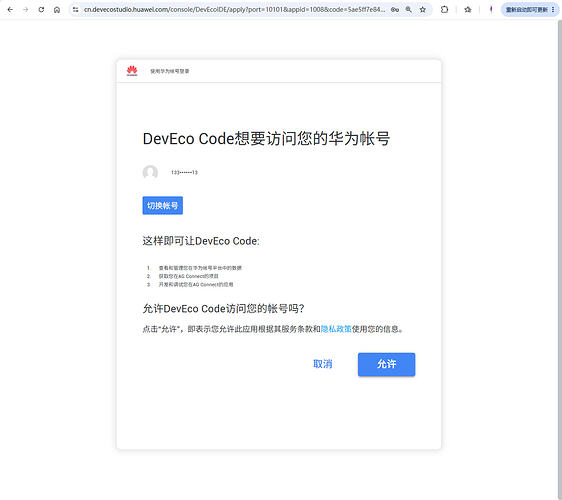
Task: Click the address bar URL field
Action: [234, 10]
